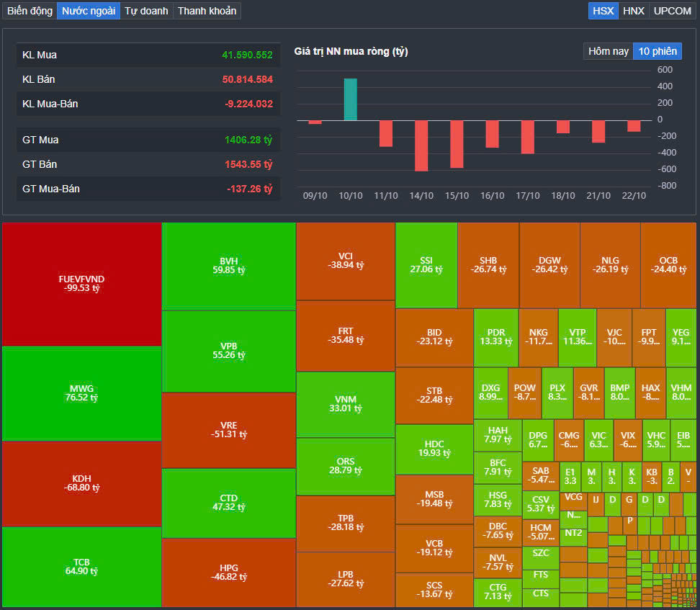Click the KL Mua value 41.590.552
Screen dimensions: 700x610
pos(247,55)
